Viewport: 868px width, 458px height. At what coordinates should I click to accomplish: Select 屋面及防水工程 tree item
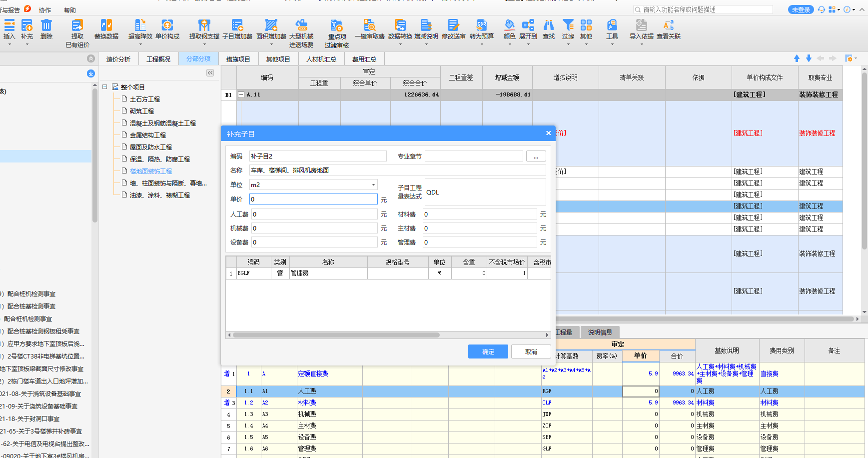pyautogui.click(x=151, y=147)
